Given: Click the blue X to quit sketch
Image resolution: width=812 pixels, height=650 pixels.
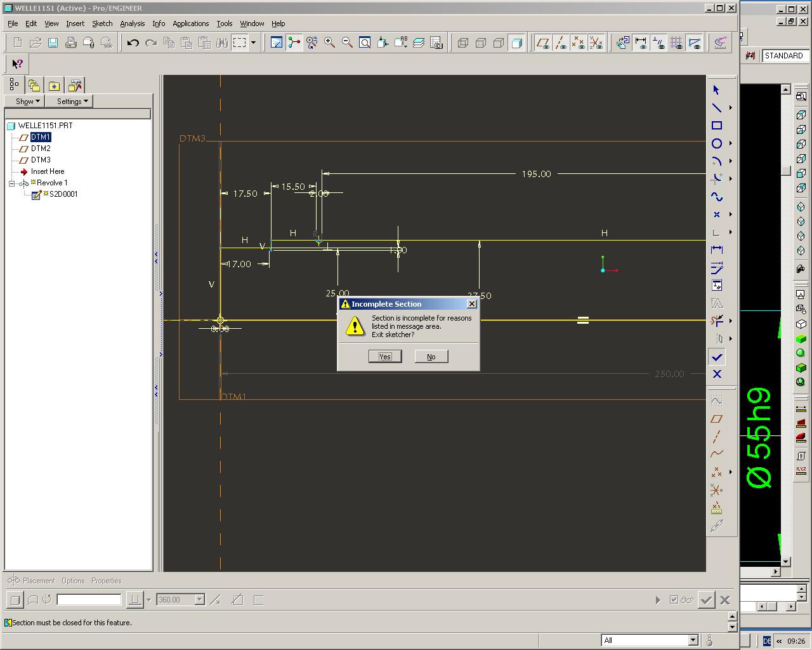Looking at the screenshot, I should coord(717,375).
